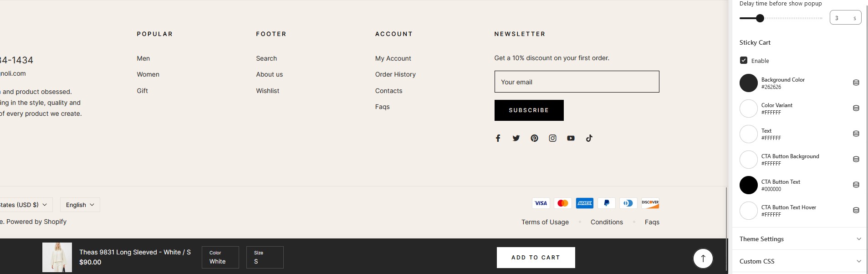This screenshot has width=868, height=274.
Task: Open the Instagram social icon
Action: pos(552,138)
